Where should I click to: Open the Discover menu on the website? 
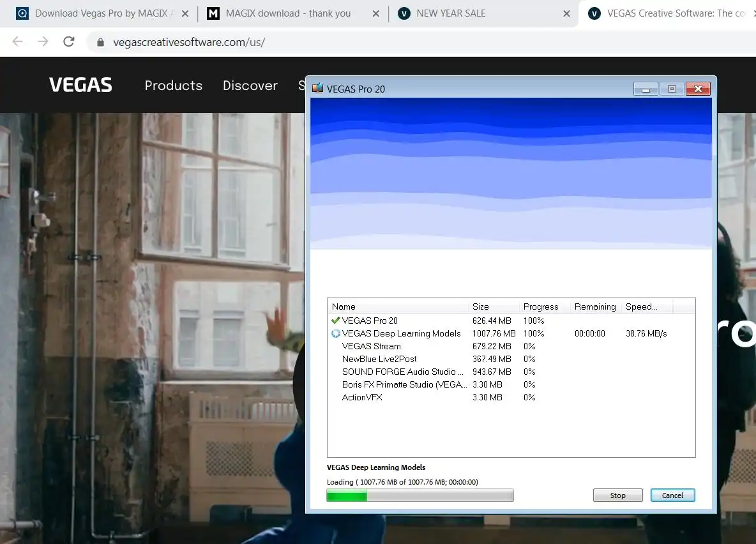(250, 86)
